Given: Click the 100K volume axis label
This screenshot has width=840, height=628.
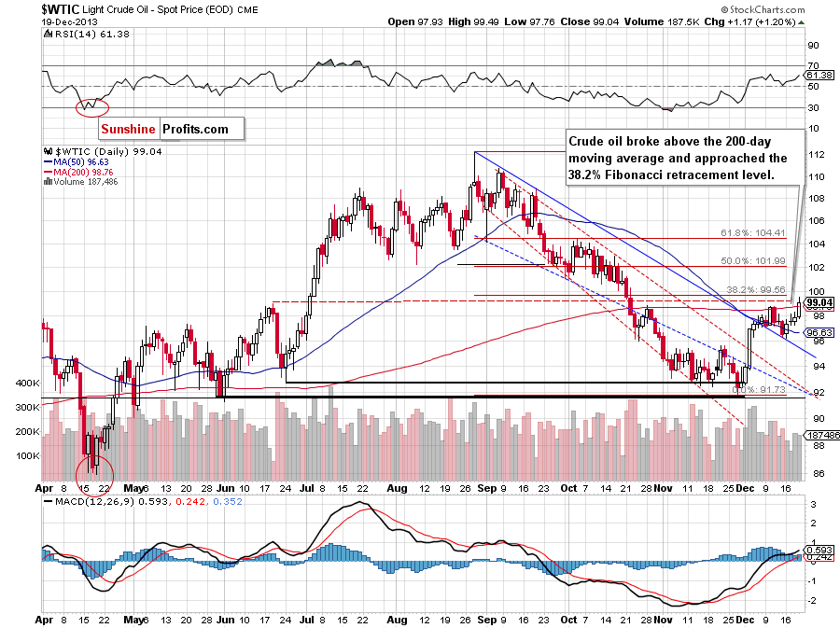Looking at the screenshot, I should pos(27,456).
